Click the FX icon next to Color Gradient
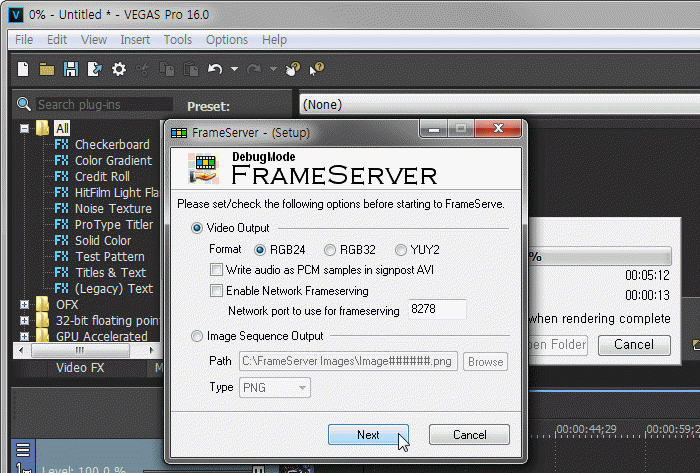The height and width of the screenshot is (473, 700). pos(62,161)
